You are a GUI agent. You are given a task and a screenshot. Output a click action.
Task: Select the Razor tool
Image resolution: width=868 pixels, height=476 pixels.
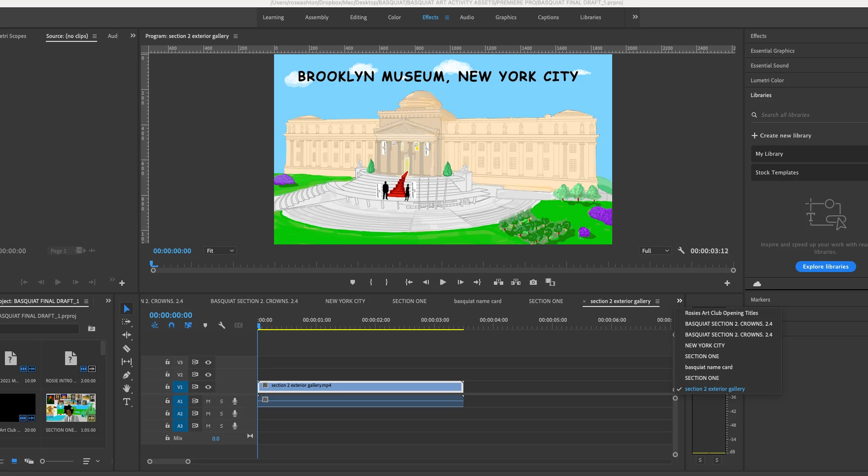coord(127,348)
